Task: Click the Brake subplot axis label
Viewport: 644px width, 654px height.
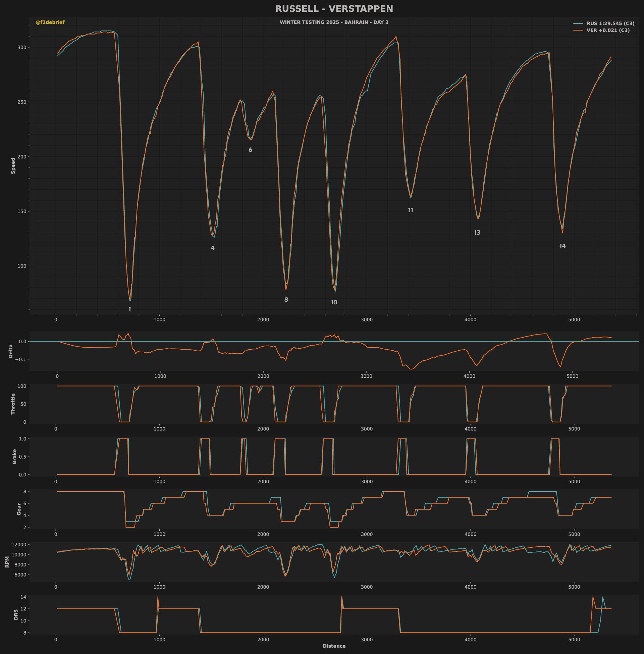Action: pos(14,456)
